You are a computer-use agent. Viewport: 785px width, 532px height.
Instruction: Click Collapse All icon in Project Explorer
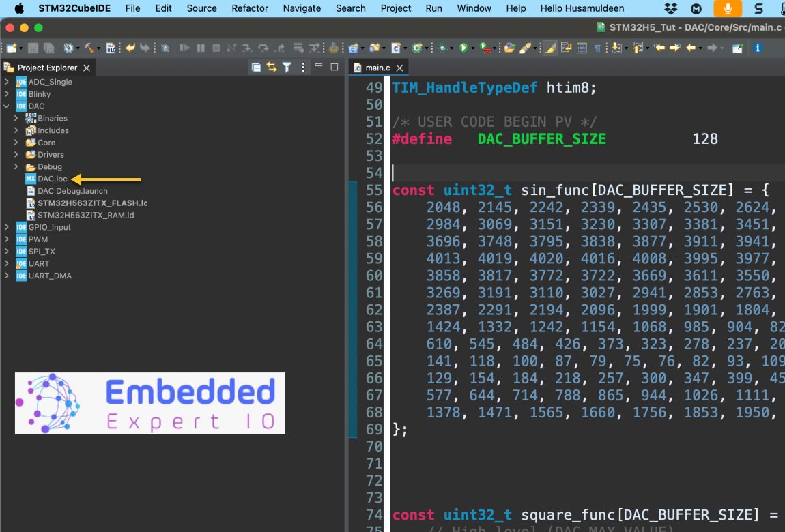pyautogui.click(x=256, y=68)
